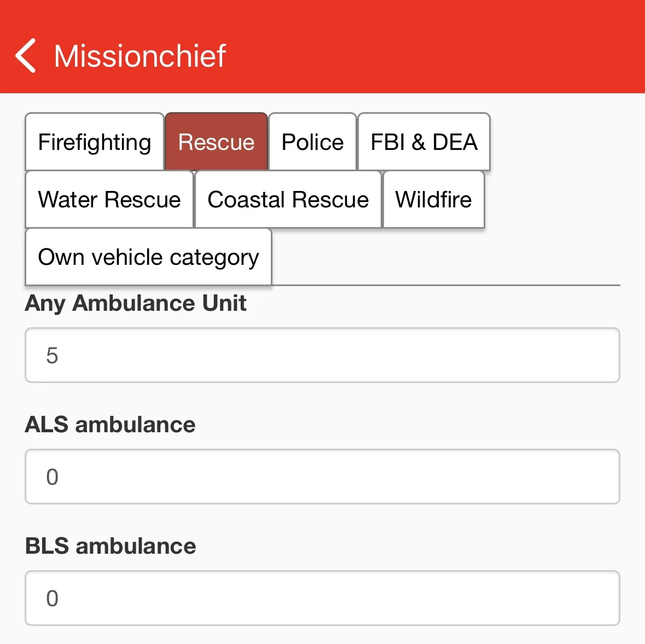
Task: Open the Firefighting tab
Action: [x=95, y=142]
